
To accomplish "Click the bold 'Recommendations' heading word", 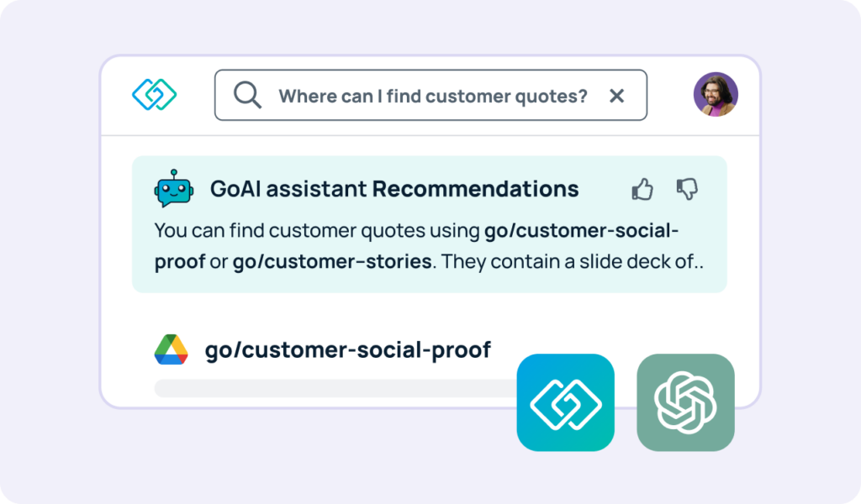I will (x=476, y=189).
